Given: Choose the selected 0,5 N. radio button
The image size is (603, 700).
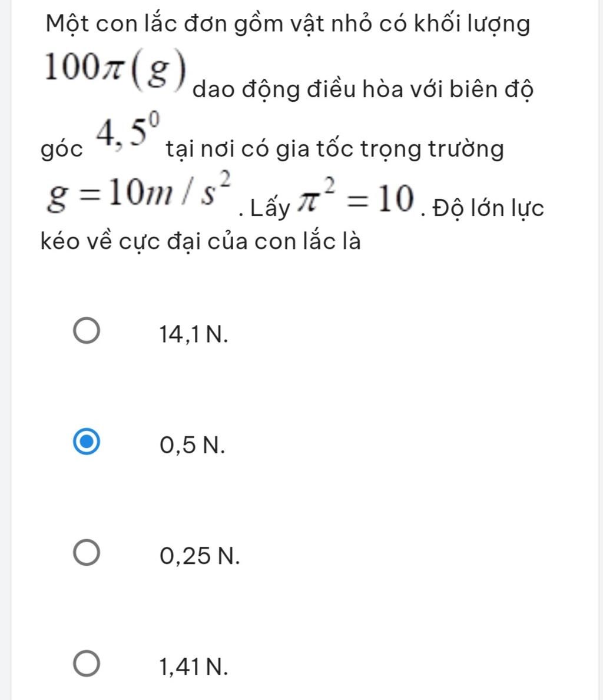Looking at the screenshot, I should tap(86, 442).
